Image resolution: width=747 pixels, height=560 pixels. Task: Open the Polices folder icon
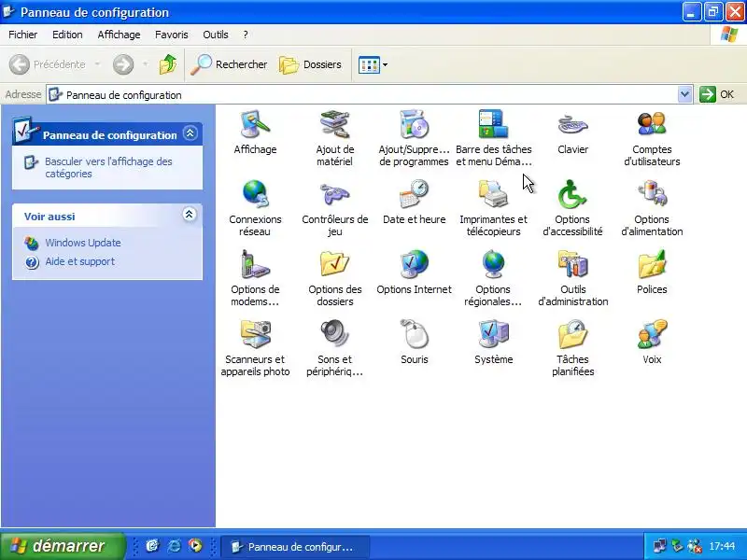(652, 273)
